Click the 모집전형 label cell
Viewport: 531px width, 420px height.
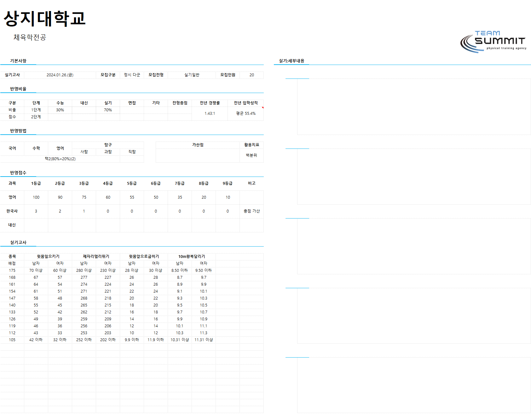[156, 75]
